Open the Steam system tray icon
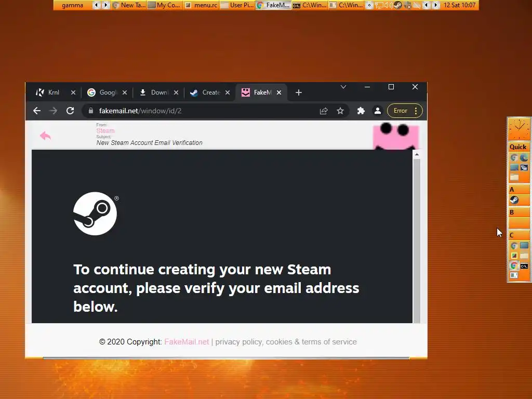This screenshot has width=532, height=399. coord(397,5)
